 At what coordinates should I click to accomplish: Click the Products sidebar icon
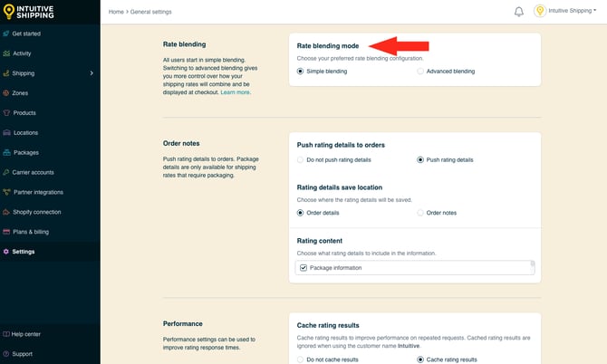[7, 113]
